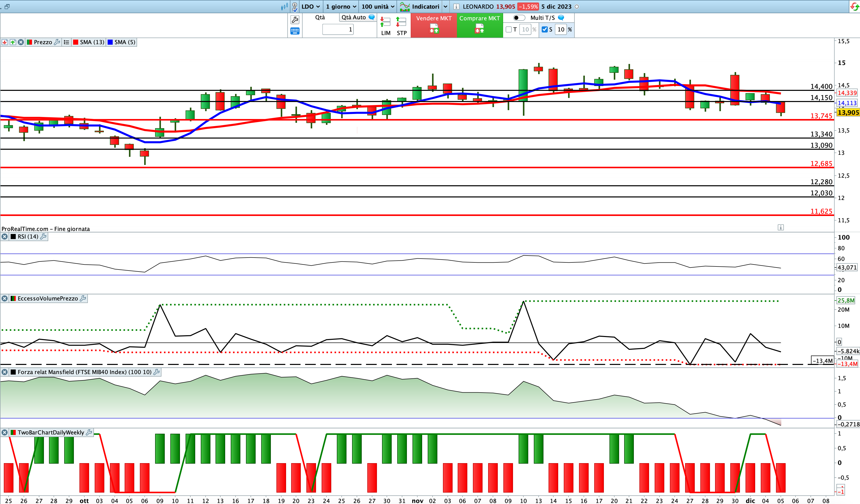Click the refresh icon at top-right

854,7
